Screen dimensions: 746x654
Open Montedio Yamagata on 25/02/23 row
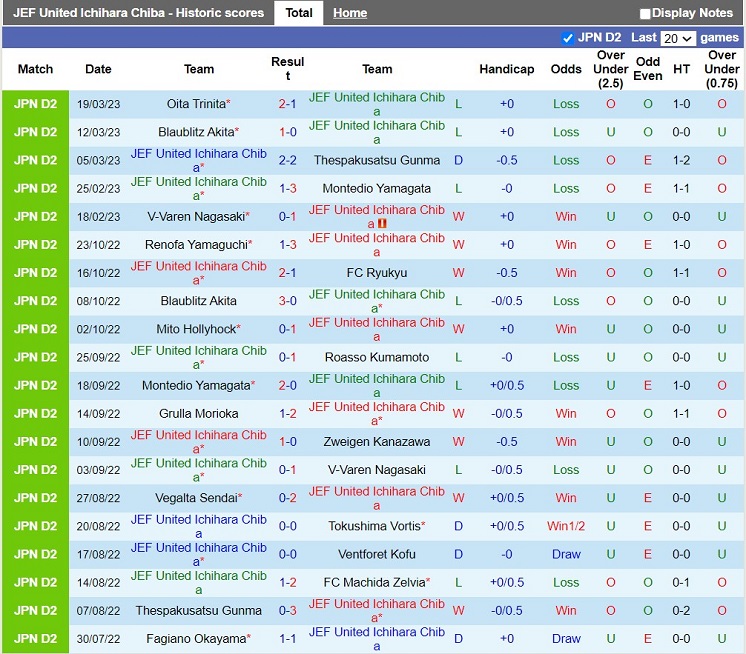coord(377,188)
